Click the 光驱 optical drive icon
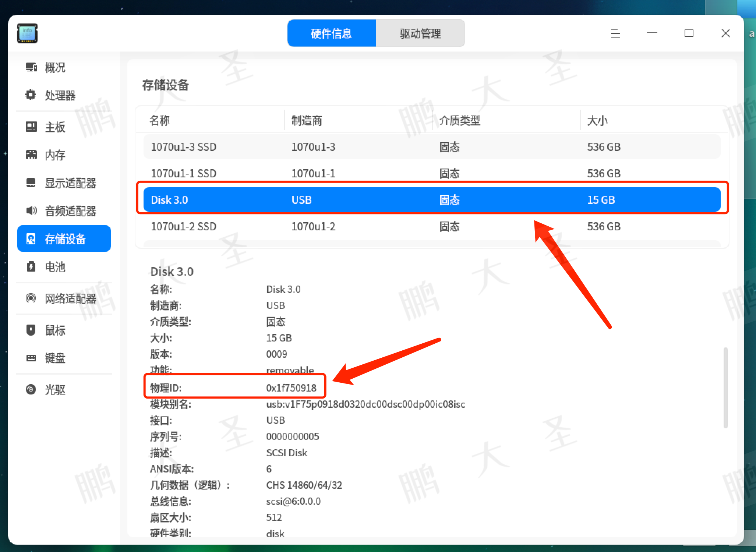The width and height of the screenshot is (756, 552). (x=31, y=389)
